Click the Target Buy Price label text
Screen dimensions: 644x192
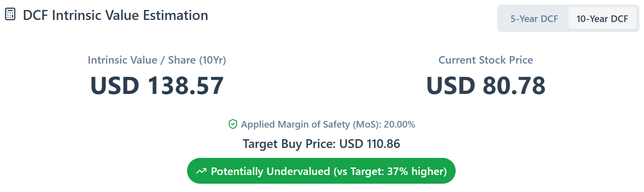point(289,144)
